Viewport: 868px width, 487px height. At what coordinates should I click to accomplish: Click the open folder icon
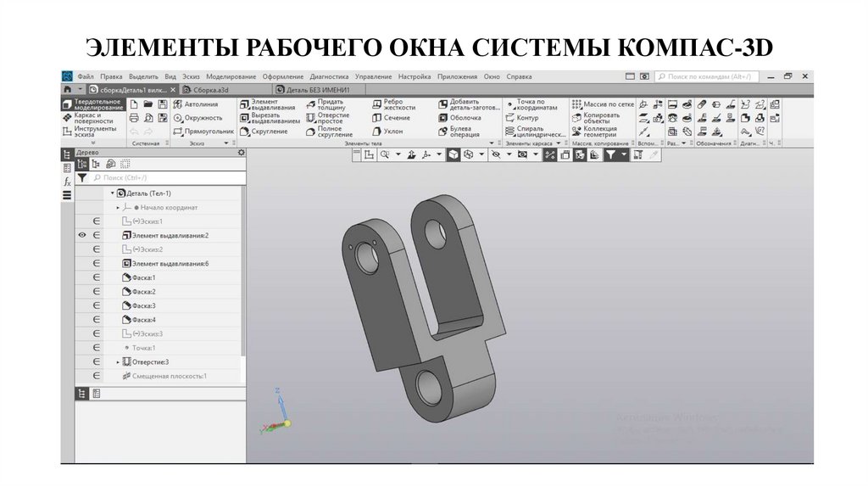coord(148,104)
